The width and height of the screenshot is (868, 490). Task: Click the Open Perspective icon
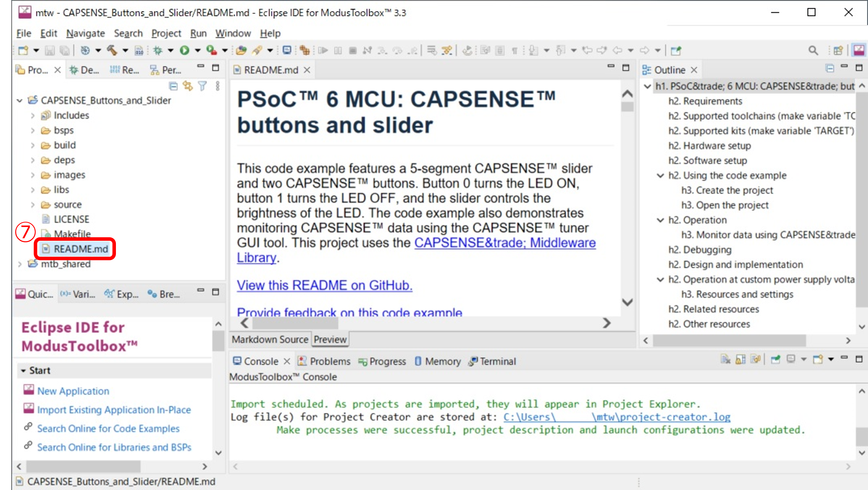(838, 50)
